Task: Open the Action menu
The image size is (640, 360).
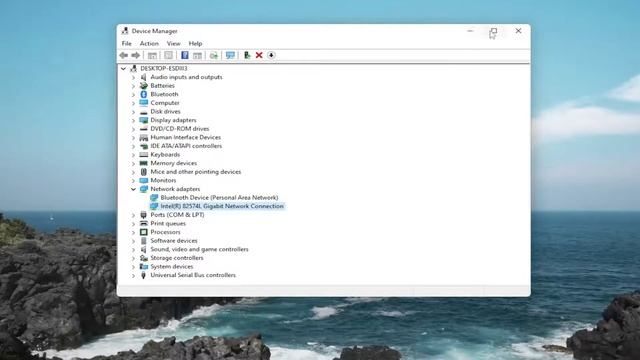Action: 149,43
